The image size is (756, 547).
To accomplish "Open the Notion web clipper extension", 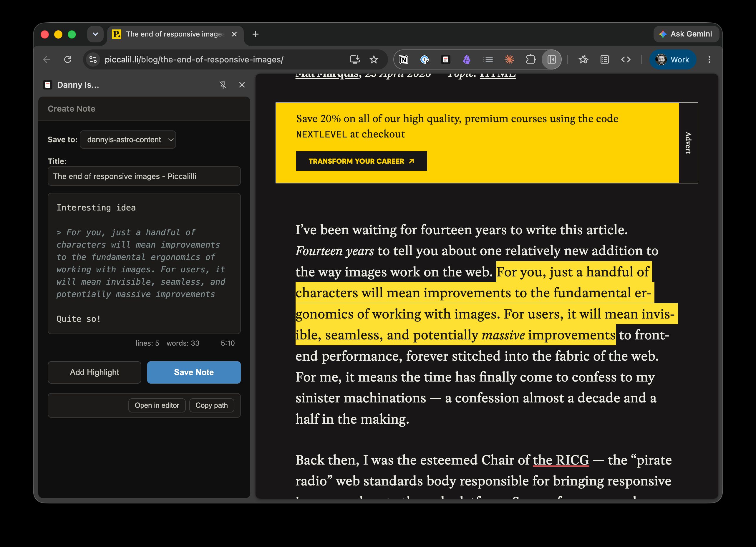I will tap(404, 60).
